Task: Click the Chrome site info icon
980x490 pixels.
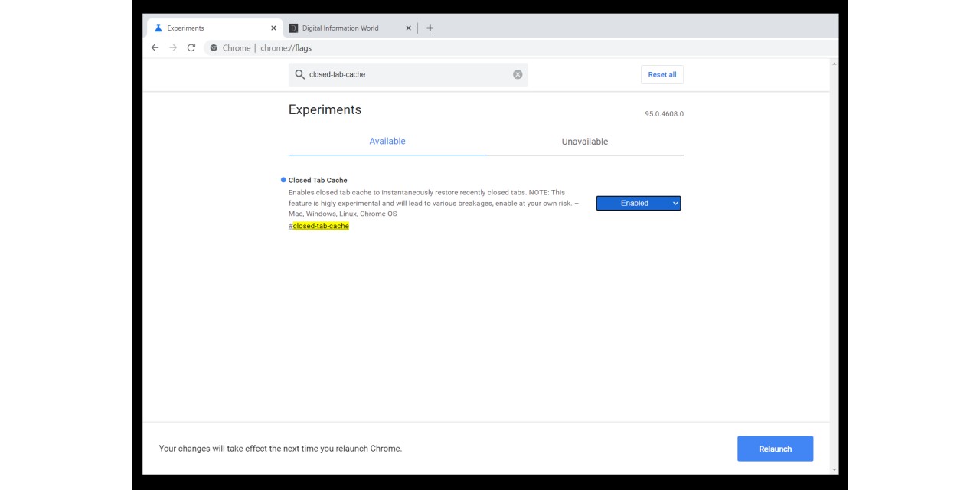Action: click(214, 47)
